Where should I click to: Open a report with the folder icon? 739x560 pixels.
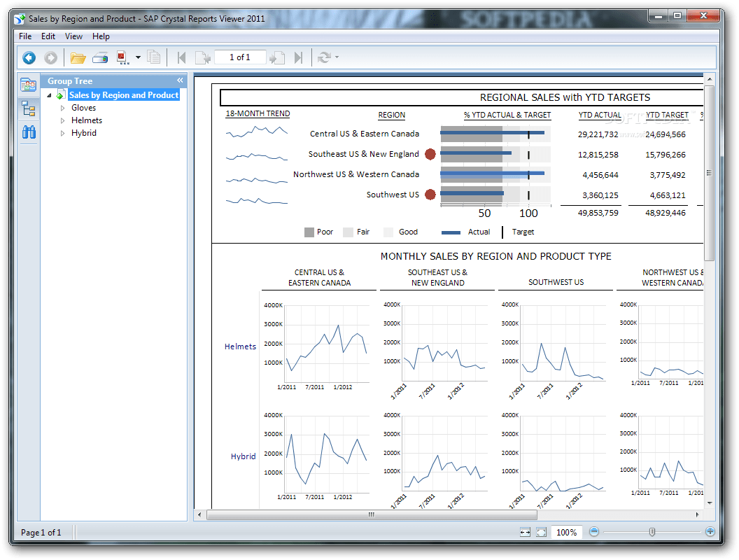coord(78,58)
